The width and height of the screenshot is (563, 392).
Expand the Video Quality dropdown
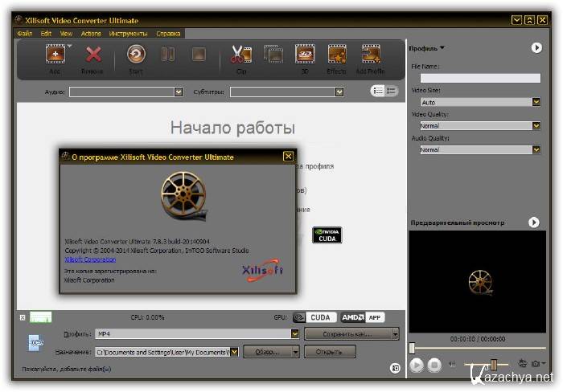pyautogui.click(x=536, y=126)
